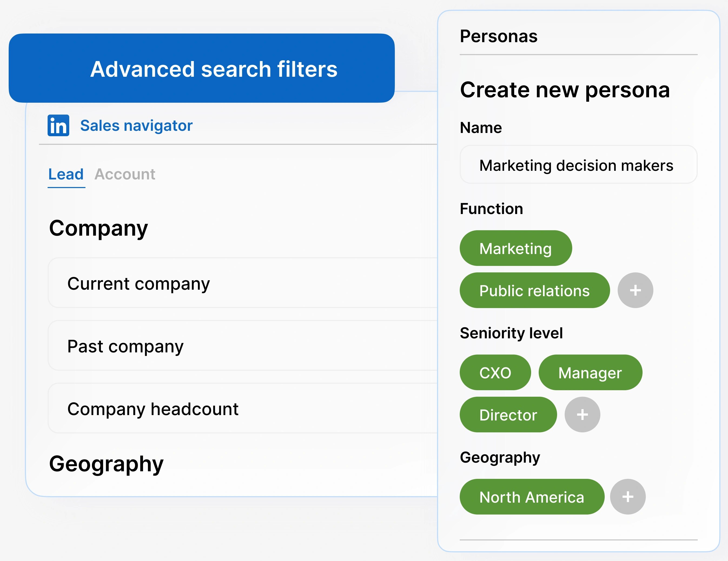Open Sales navigator link
This screenshot has width=728, height=561.
(136, 126)
